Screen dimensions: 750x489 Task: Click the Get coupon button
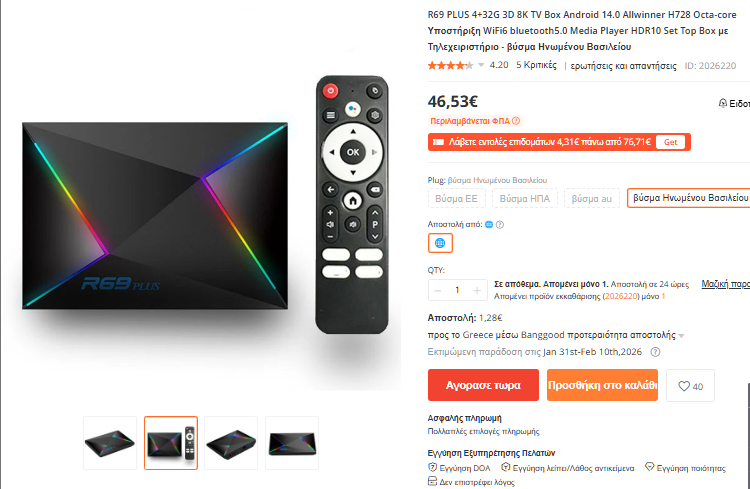[x=671, y=142]
